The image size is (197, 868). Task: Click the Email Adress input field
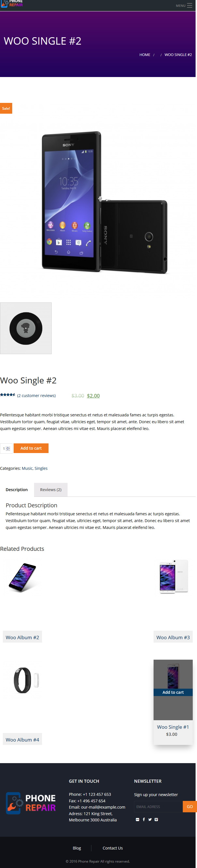coord(158,806)
